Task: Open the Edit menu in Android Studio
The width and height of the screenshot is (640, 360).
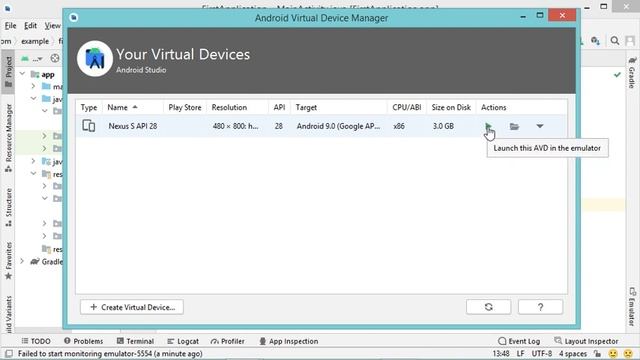Action: click(30, 26)
